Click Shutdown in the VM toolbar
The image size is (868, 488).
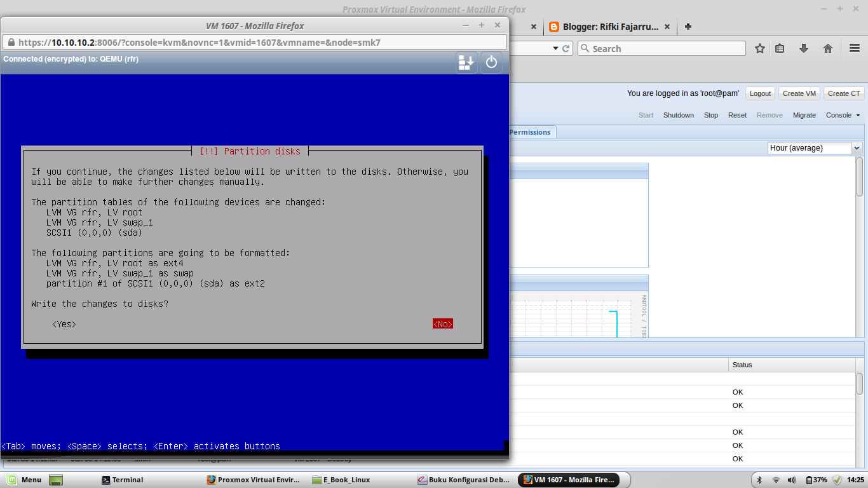tap(679, 115)
